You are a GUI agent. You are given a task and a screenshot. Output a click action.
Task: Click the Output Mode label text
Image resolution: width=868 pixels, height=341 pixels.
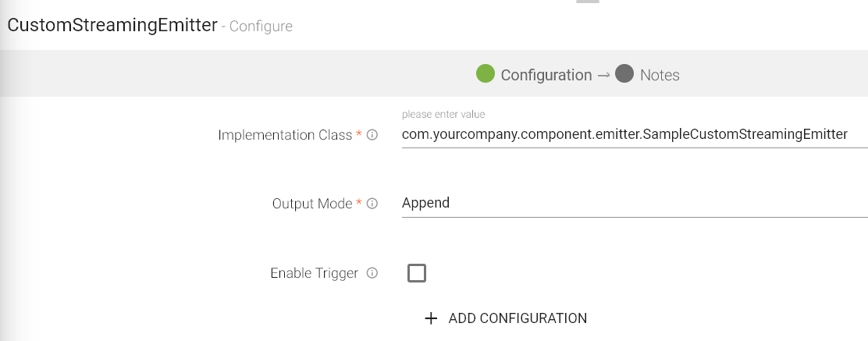(x=312, y=204)
